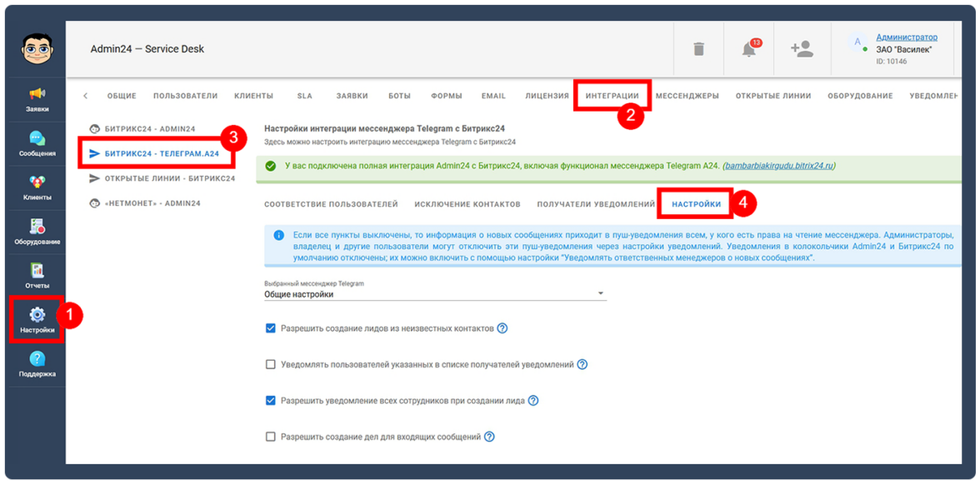Switch to the Клиенты tab
Image resolution: width=980 pixels, height=485 pixels.
click(253, 96)
